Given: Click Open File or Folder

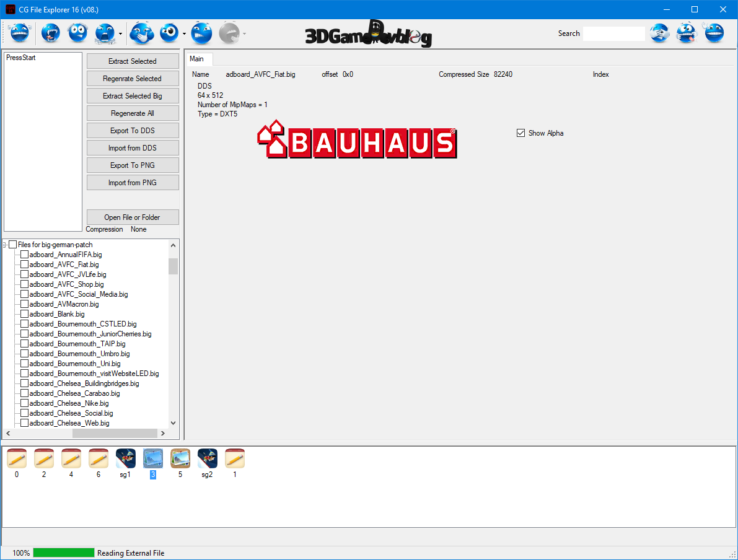Looking at the screenshot, I should pos(132,217).
